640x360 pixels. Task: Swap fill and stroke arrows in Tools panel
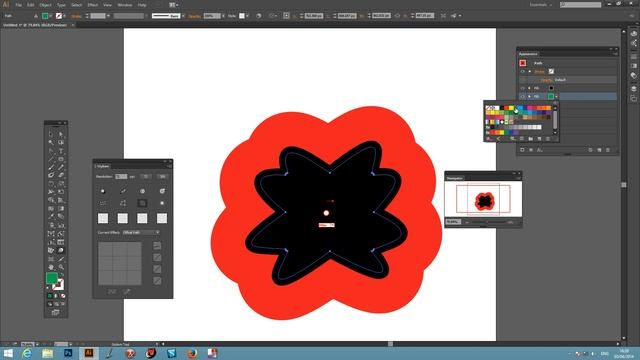[x=62, y=276]
